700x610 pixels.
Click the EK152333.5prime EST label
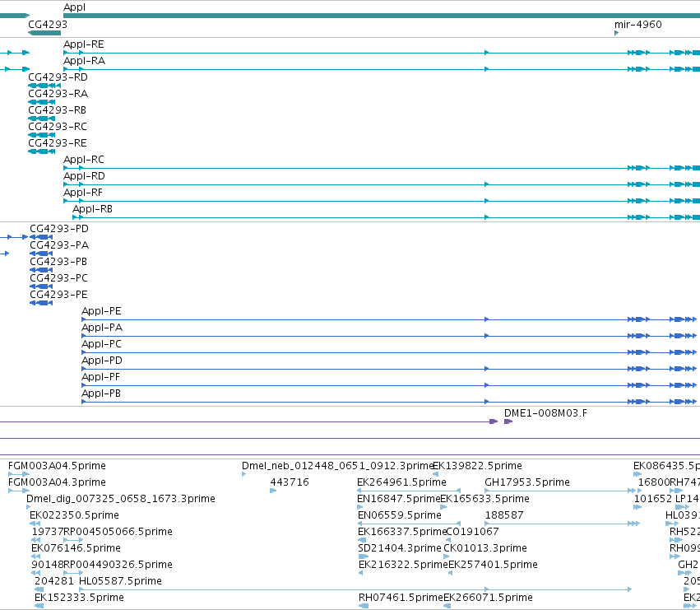point(79,598)
